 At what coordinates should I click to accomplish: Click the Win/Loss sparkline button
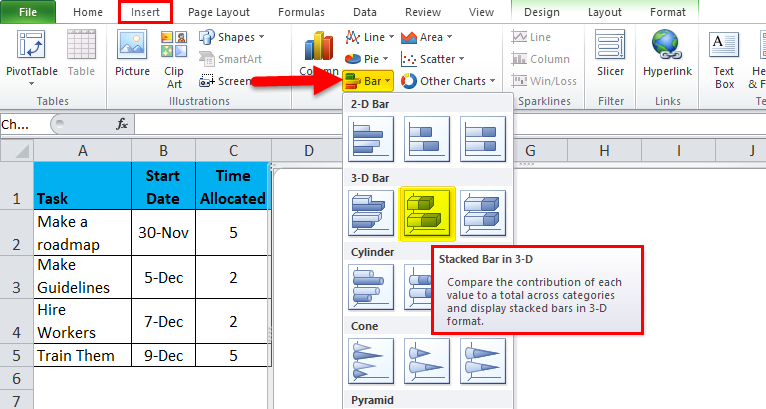tap(544, 81)
